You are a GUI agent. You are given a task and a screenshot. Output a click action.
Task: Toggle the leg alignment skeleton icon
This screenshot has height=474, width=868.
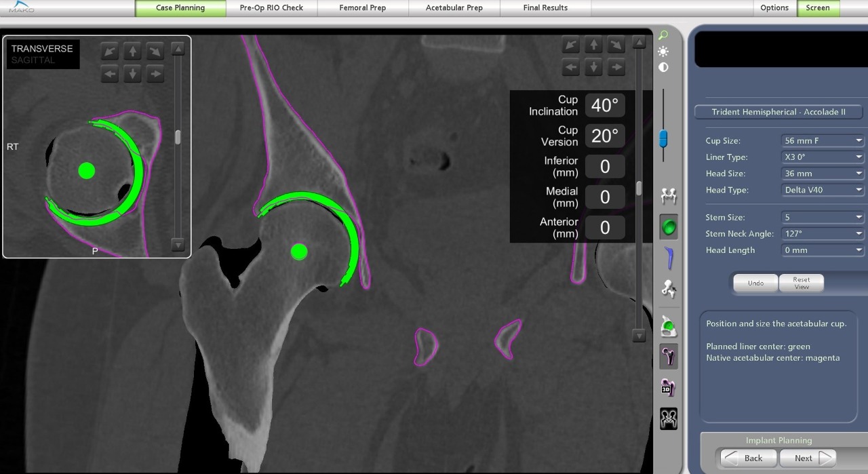pos(668,290)
